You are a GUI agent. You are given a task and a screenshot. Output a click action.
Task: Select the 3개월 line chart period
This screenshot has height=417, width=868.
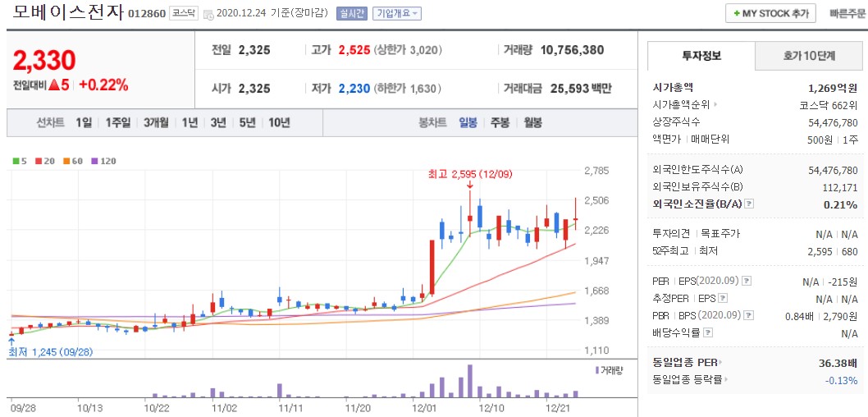click(156, 122)
